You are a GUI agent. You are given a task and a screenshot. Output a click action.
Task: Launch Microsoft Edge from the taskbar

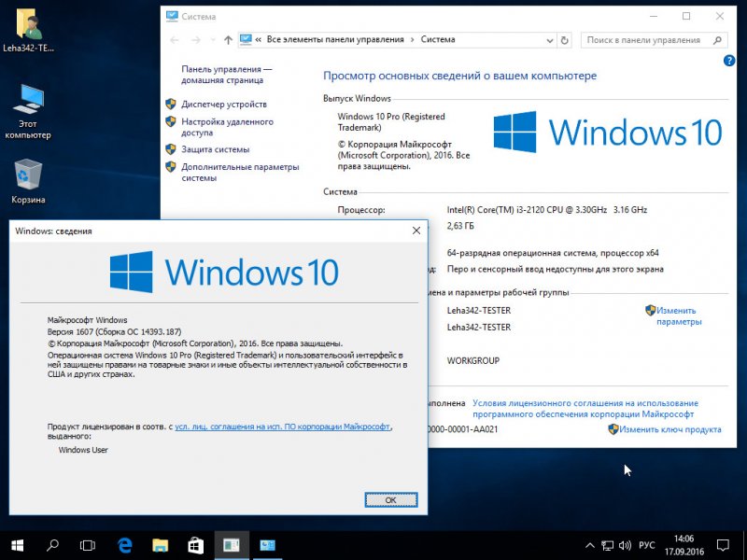[x=124, y=545]
